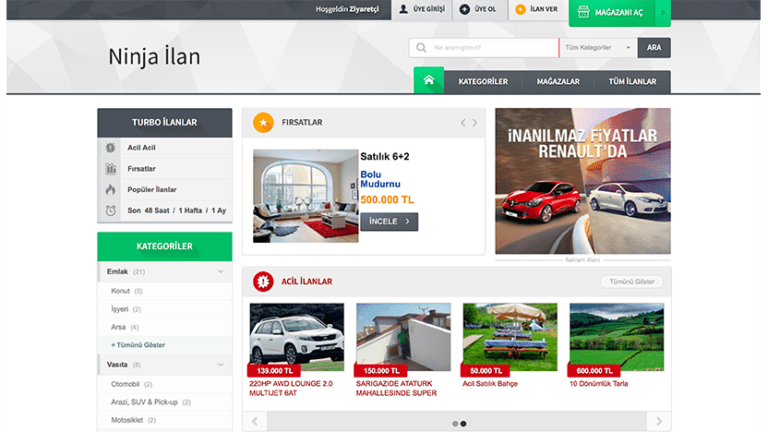Open the 10 Dönümlük Tarla photo

point(617,337)
